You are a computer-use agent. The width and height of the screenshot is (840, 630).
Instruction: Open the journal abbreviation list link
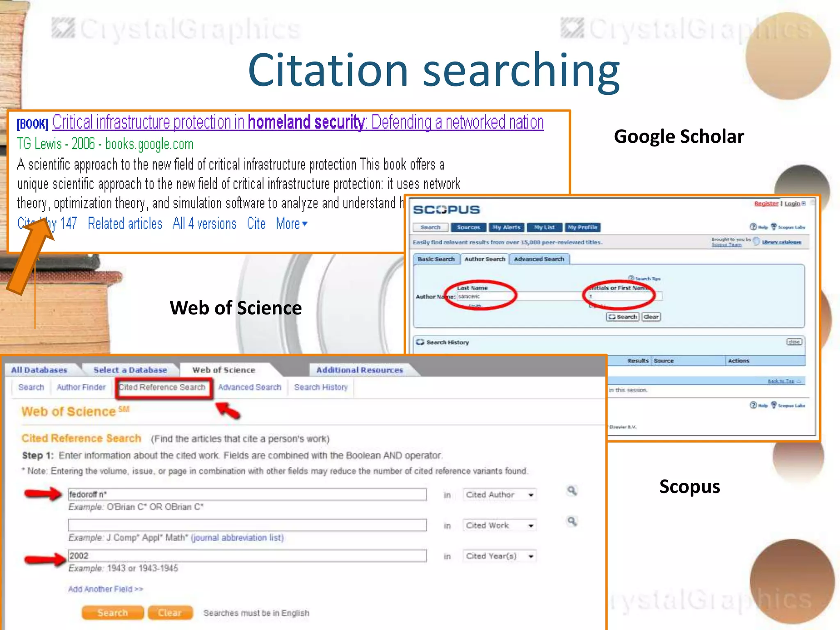click(237, 538)
